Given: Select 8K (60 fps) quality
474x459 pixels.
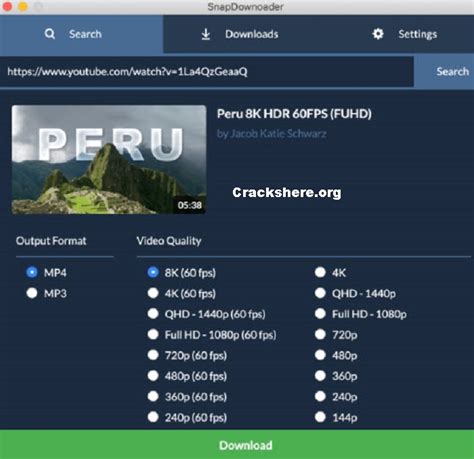Looking at the screenshot, I should [x=153, y=272].
